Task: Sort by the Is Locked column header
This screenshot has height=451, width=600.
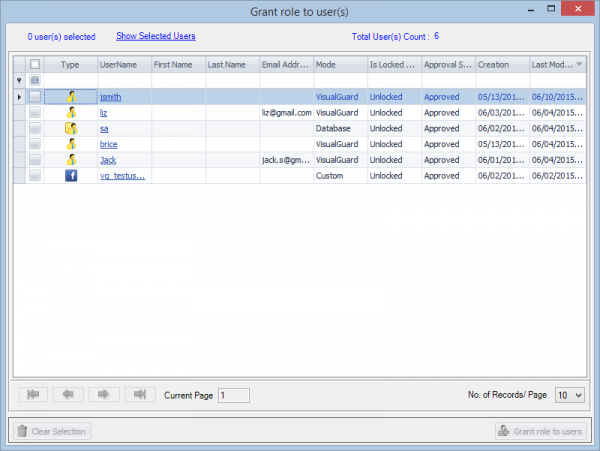Action: point(395,65)
